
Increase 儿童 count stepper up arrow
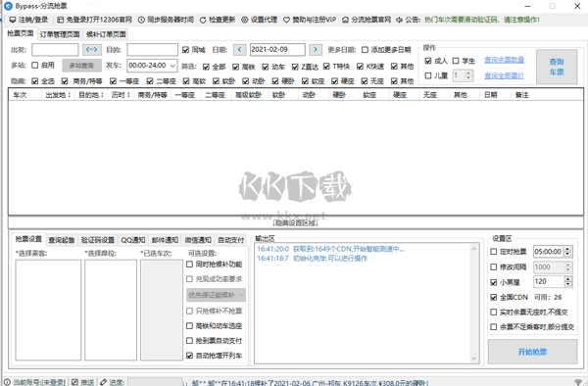pos(468,73)
